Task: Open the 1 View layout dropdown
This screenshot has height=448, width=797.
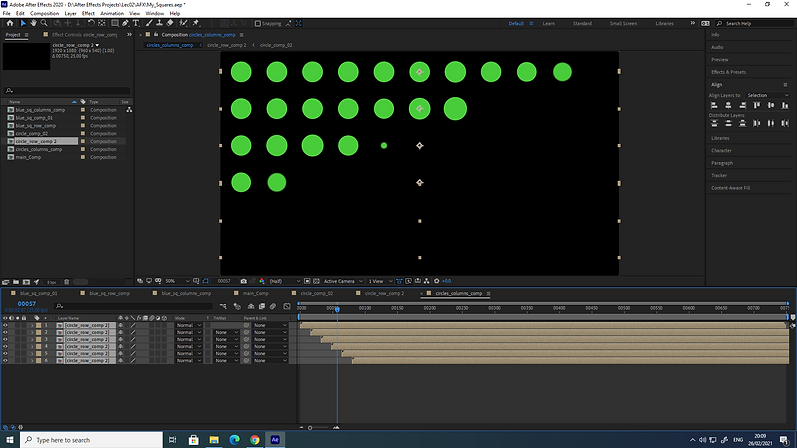Action: tap(380, 281)
